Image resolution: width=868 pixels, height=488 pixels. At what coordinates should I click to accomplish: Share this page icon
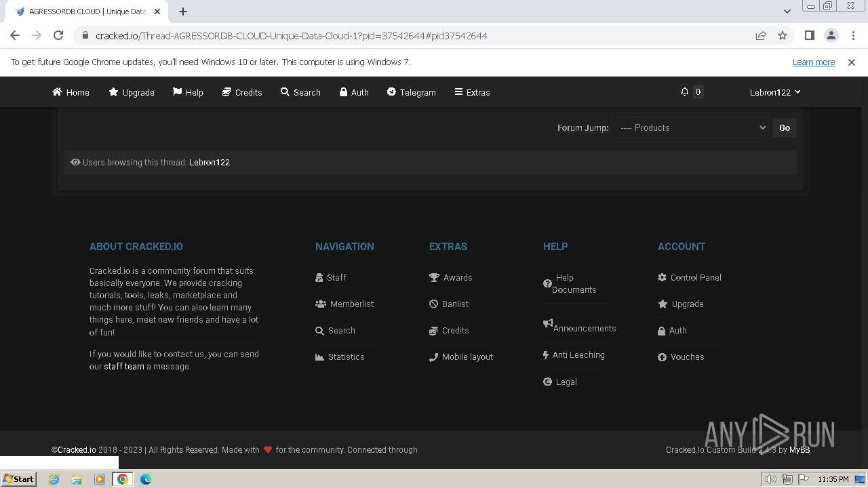coord(761,35)
